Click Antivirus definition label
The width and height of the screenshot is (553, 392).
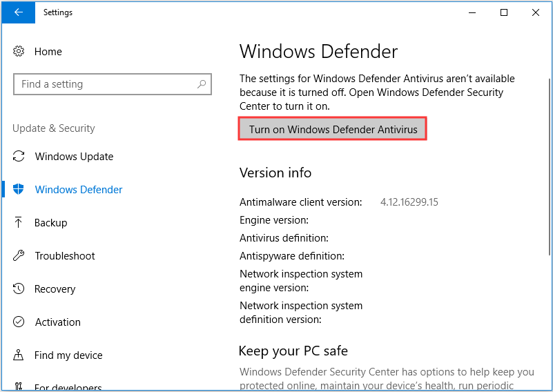click(x=284, y=238)
